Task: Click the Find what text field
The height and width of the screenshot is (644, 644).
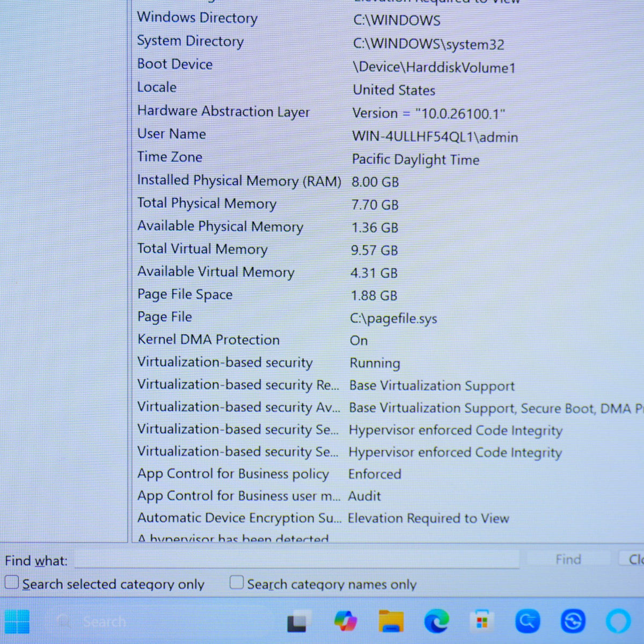Action: point(297,559)
